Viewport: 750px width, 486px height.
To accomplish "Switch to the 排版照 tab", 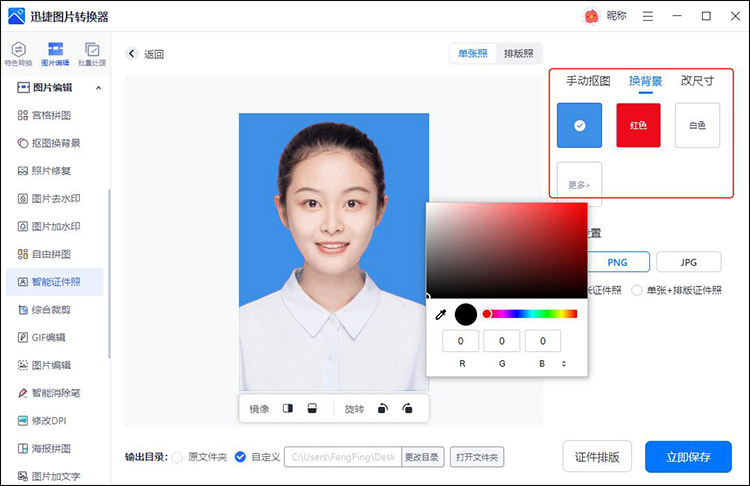I will (x=518, y=54).
